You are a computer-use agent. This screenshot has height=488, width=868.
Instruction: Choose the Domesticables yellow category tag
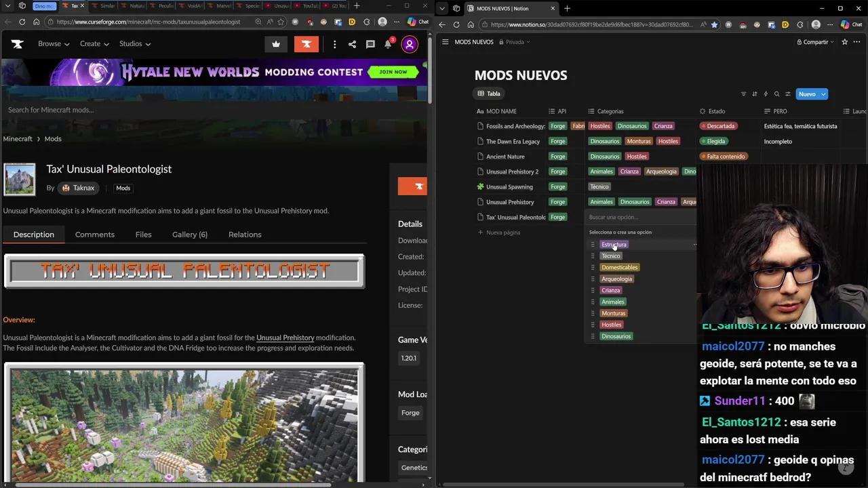(619, 267)
